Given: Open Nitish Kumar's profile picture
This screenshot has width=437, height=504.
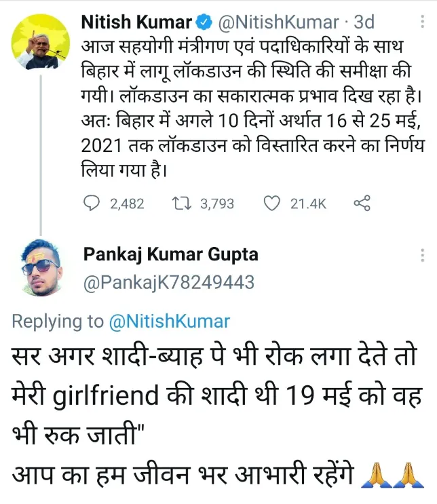Looking at the screenshot, I should (x=41, y=42).
